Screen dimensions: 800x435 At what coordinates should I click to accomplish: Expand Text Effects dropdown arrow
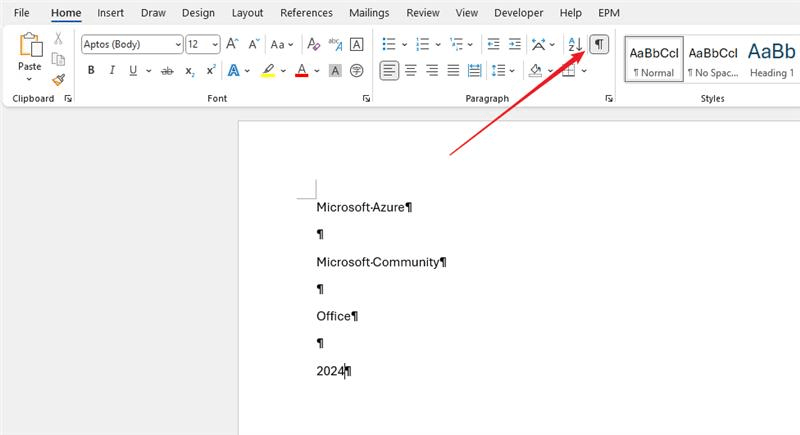click(247, 71)
